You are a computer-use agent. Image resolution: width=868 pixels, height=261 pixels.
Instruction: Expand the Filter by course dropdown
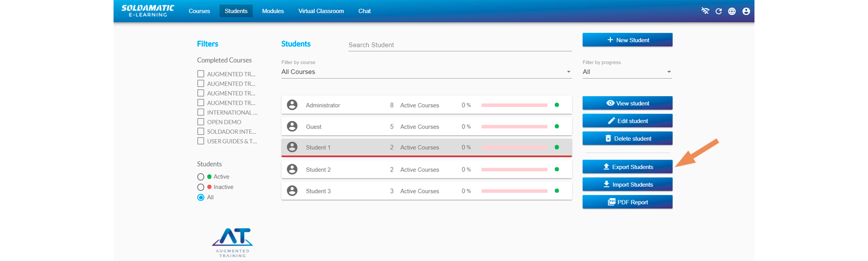point(426,72)
